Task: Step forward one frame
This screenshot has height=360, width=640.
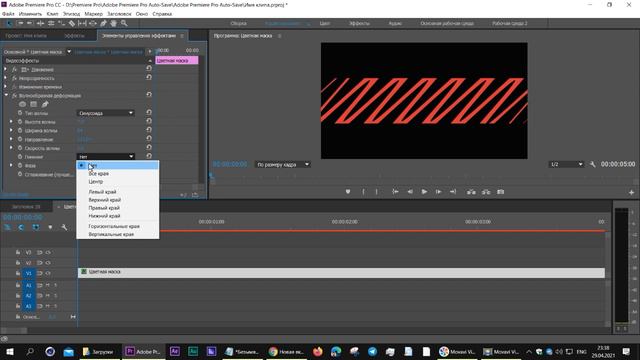Action: coord(438,192)
